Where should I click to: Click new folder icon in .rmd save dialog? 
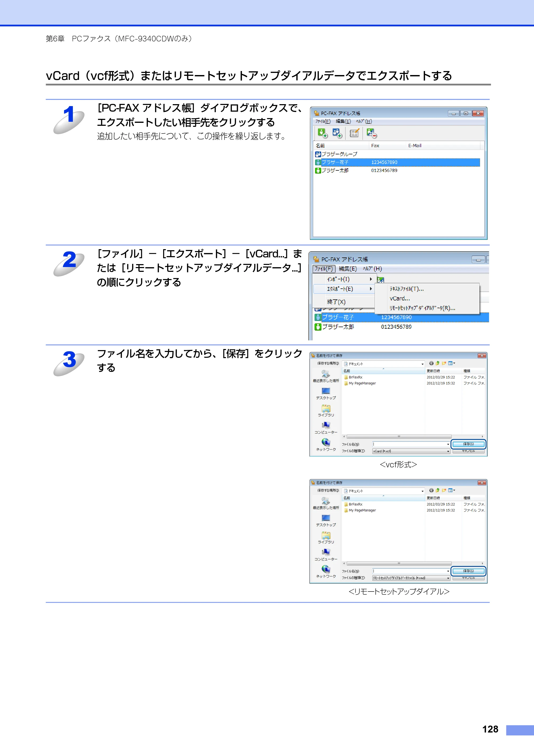click(444, 490)
